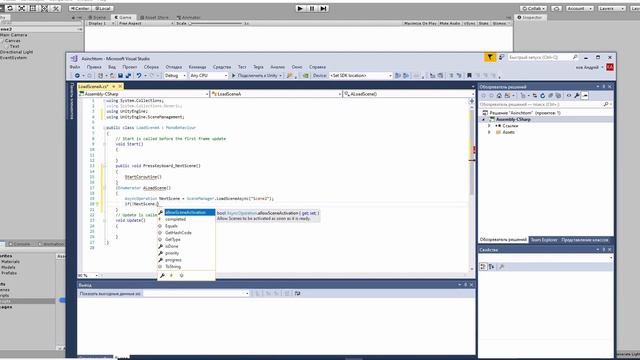
Task: Open the Free Aspect dropdown in Game view
Action: (x=145, y=23)
